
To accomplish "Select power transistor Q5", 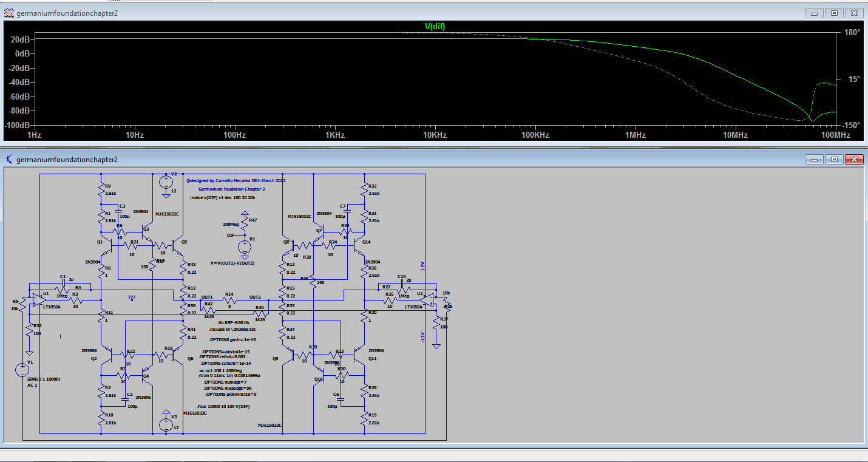I will pos(178,246).
